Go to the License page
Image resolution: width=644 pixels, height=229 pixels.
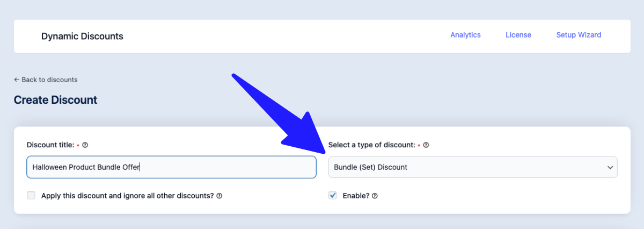(518, 35)
